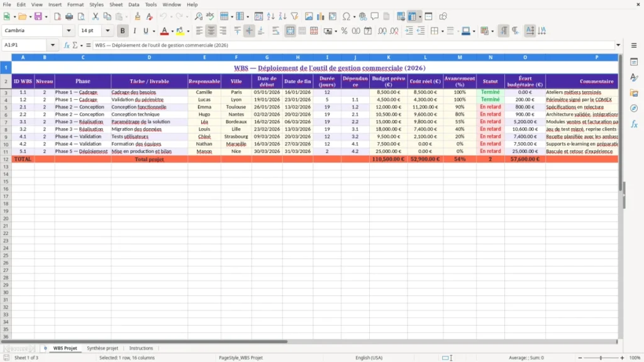644x362 pixels.
Task: Toggle Center Vertically alignment
Action: point(249,31)
